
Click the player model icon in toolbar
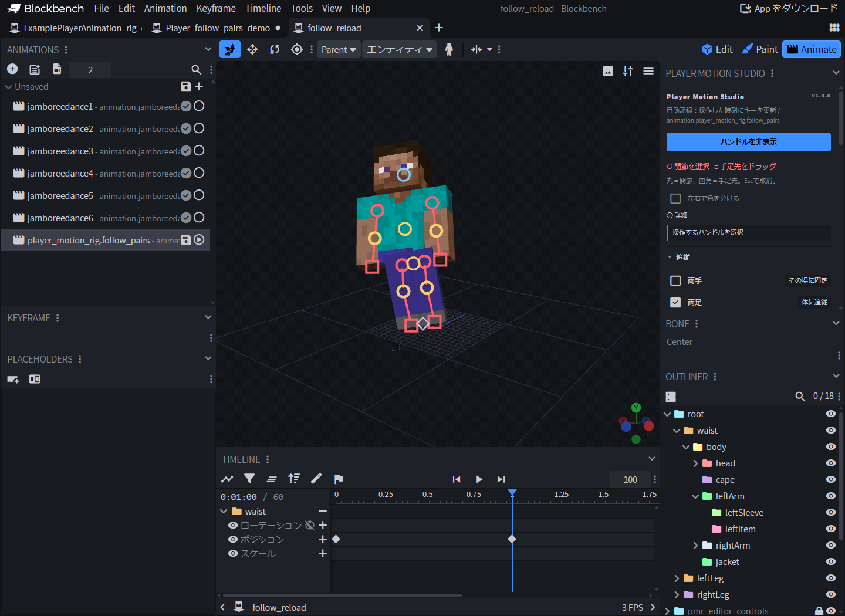(x=449, y=49)
